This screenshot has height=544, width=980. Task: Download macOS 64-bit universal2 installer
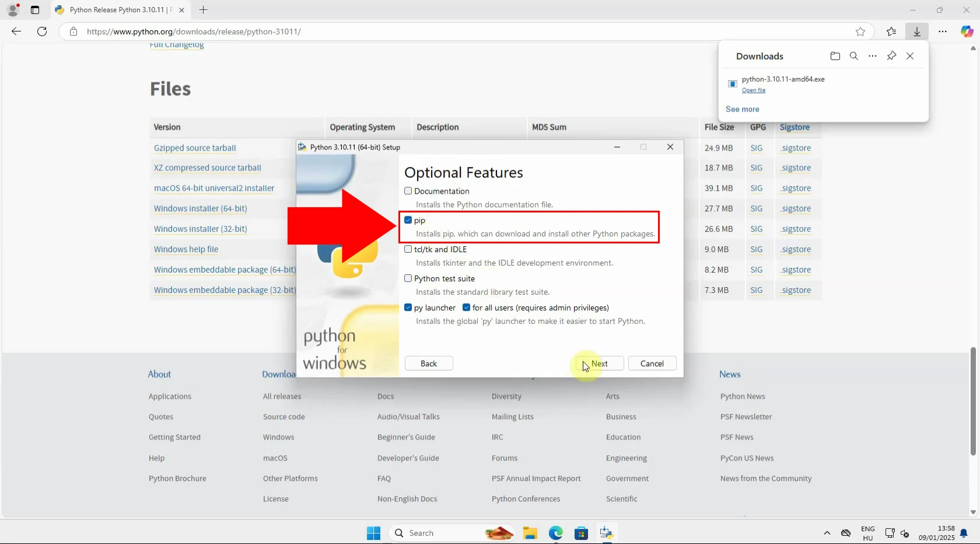214,189
